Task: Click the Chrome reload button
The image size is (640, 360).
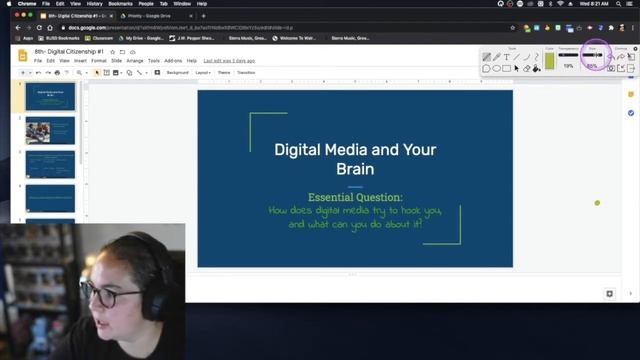Action: coord(39,28)
